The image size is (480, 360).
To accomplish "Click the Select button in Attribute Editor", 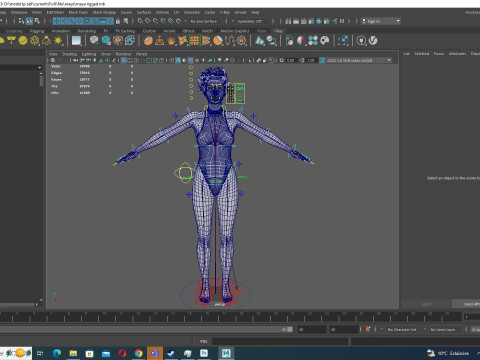I will pos(426,304).
